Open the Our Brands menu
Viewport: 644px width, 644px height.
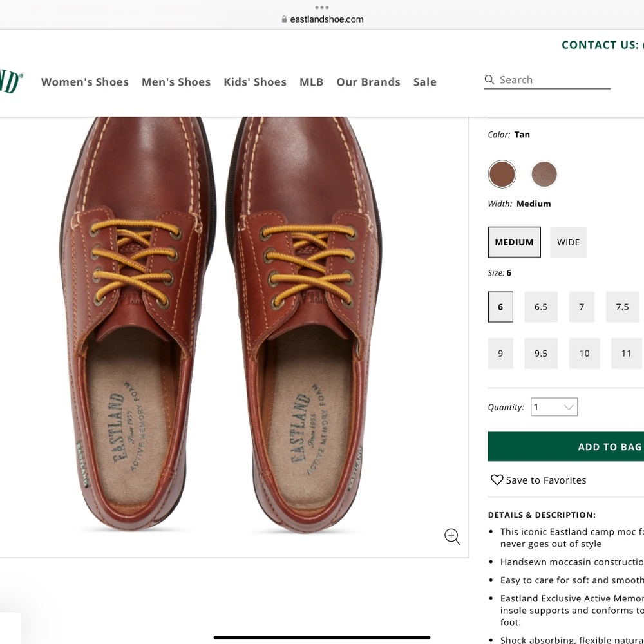point(368,82)
